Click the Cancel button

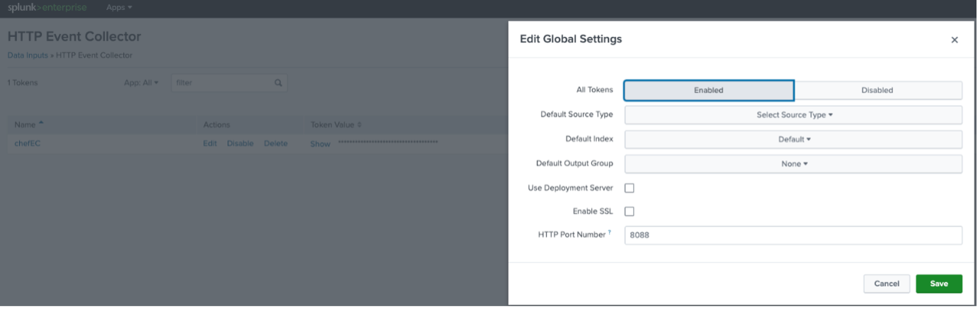tap(886, 283)
